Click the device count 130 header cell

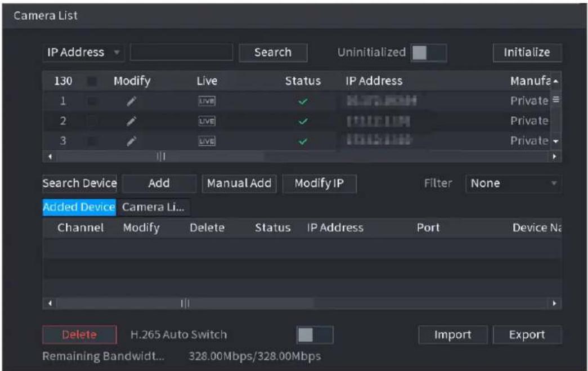point(63,81)
